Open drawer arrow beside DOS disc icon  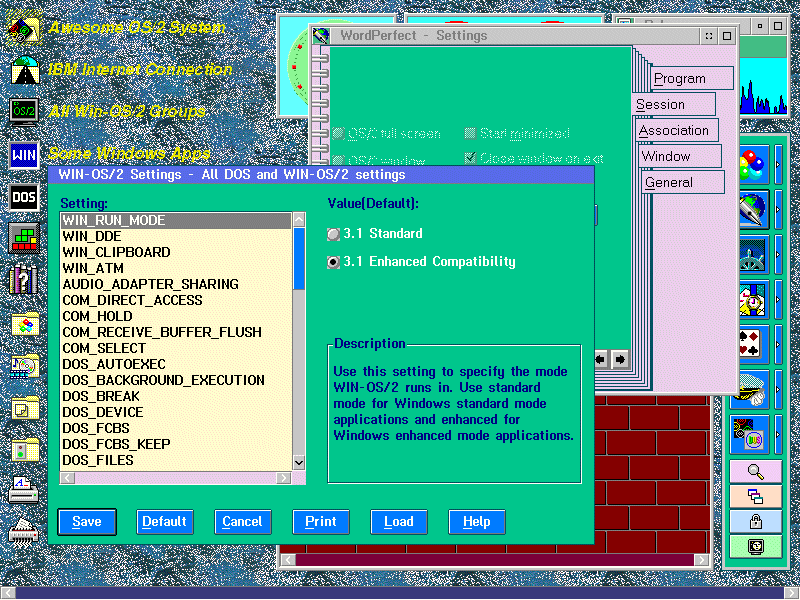click(778, 435)
